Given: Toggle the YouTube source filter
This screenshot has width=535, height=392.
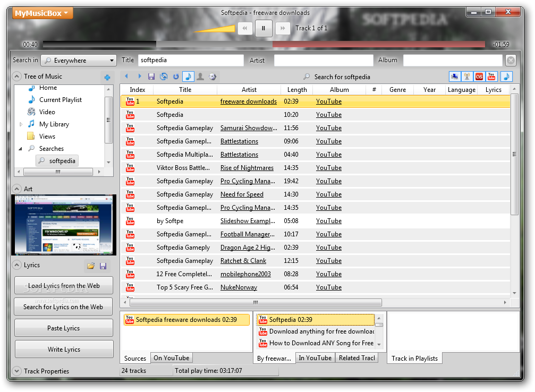Looking at the screenshot, I should 491,76.
